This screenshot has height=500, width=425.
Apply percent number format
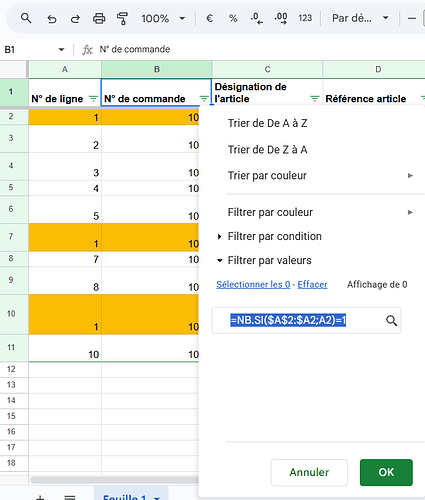pos(233,18)
